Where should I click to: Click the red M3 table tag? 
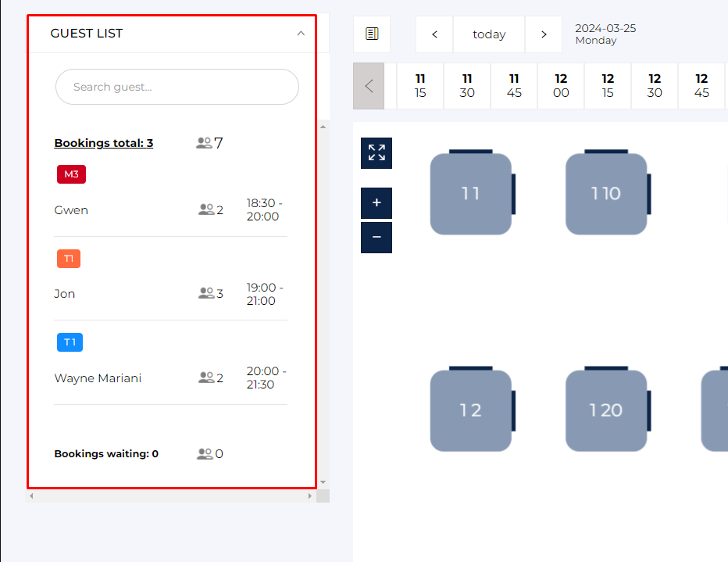pyautogui.click(x=71, y=174)
